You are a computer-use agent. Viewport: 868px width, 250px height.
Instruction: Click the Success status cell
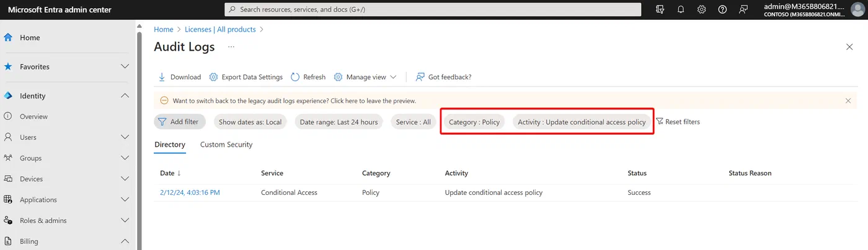(639, 192)
